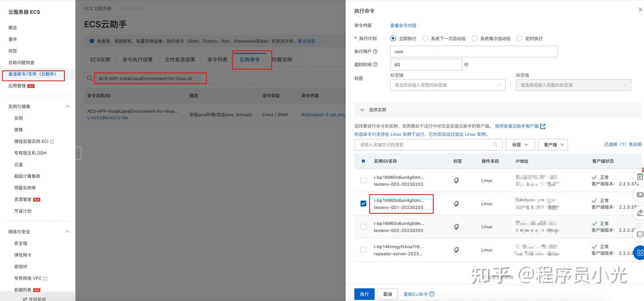
Task: Switch to the 托管实例 tab
Action: 282,59
